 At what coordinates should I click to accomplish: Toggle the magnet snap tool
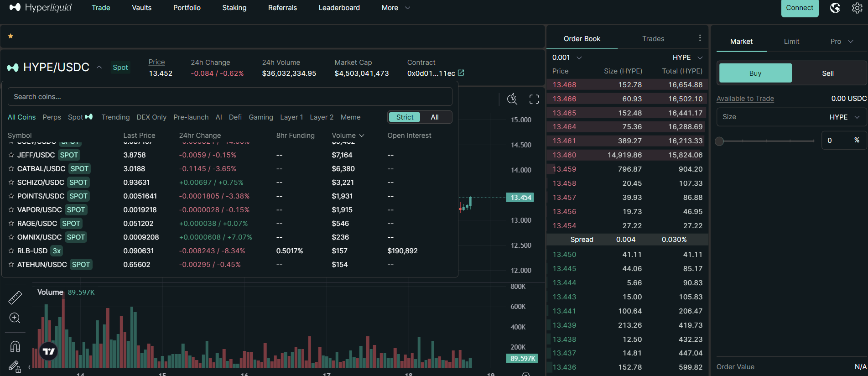pos(15,347)
